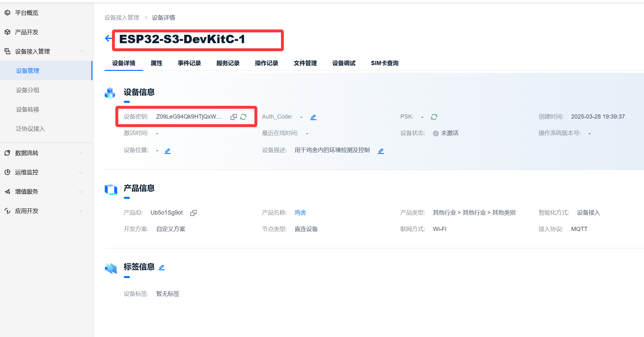This screenshot has width=644, height=337.
Task: Copy the product ID Ub5o1Sg9ot
Action: click(193, 213)
